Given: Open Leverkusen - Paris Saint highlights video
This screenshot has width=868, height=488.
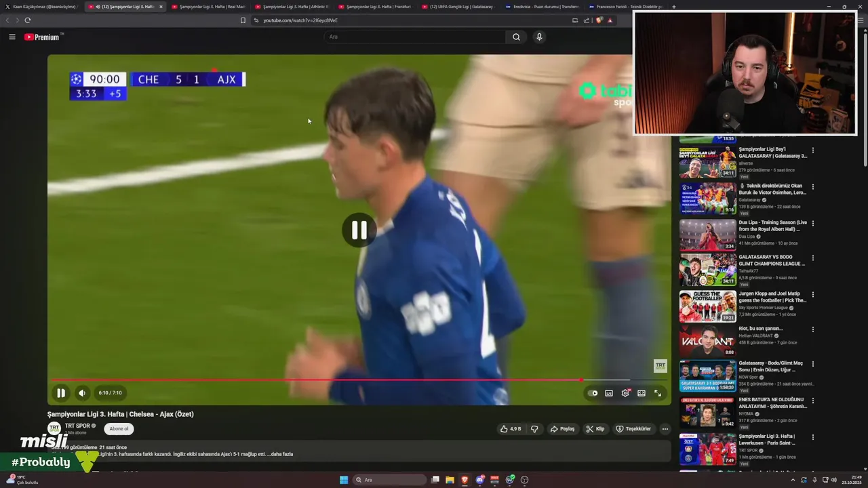Looking at the screenshot, I should pyautogui.click(x=768, y=439).
